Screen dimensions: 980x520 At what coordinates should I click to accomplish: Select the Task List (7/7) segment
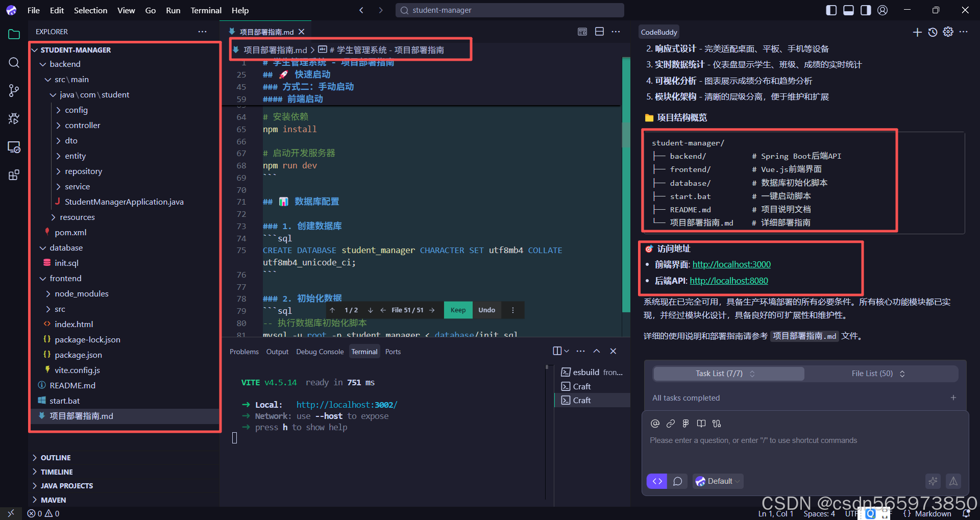click(x=729, y=374)
